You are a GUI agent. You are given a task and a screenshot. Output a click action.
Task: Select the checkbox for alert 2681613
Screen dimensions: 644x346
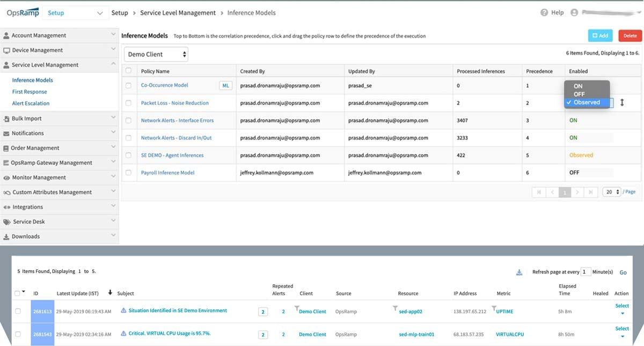[x=18, y=311]
